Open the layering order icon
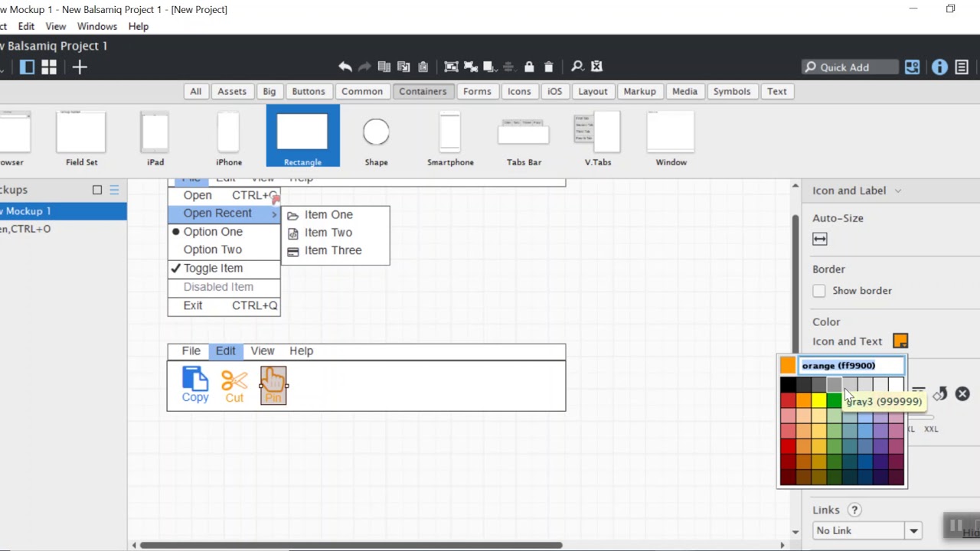Screen dimensions: 980x551 click(x=490, y=67)
